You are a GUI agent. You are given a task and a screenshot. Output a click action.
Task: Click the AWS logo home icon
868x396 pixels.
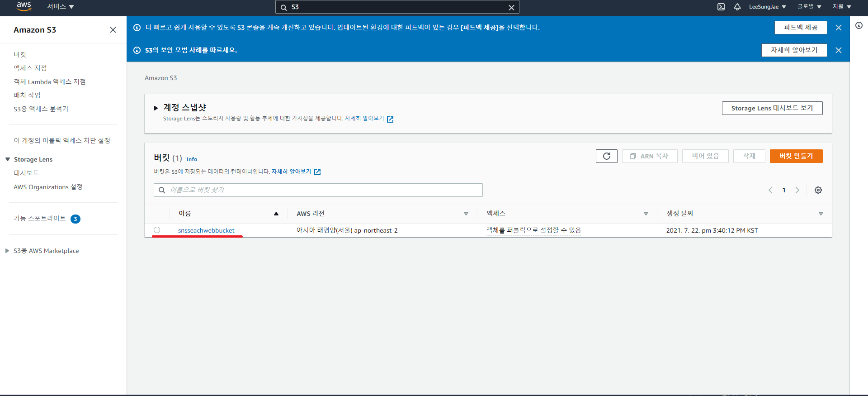(x=24, y=6)
